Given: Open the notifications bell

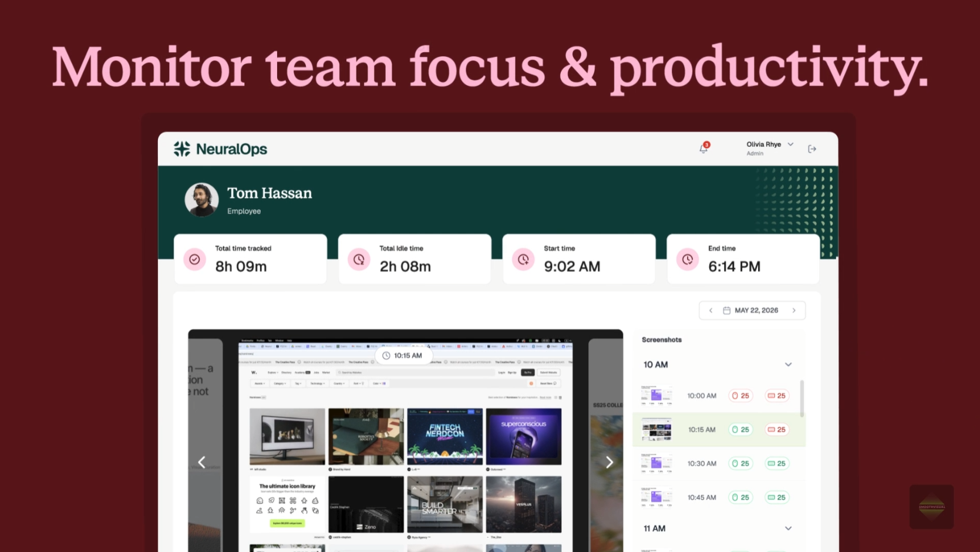Looking at the screenshot, I should (703, 149).
